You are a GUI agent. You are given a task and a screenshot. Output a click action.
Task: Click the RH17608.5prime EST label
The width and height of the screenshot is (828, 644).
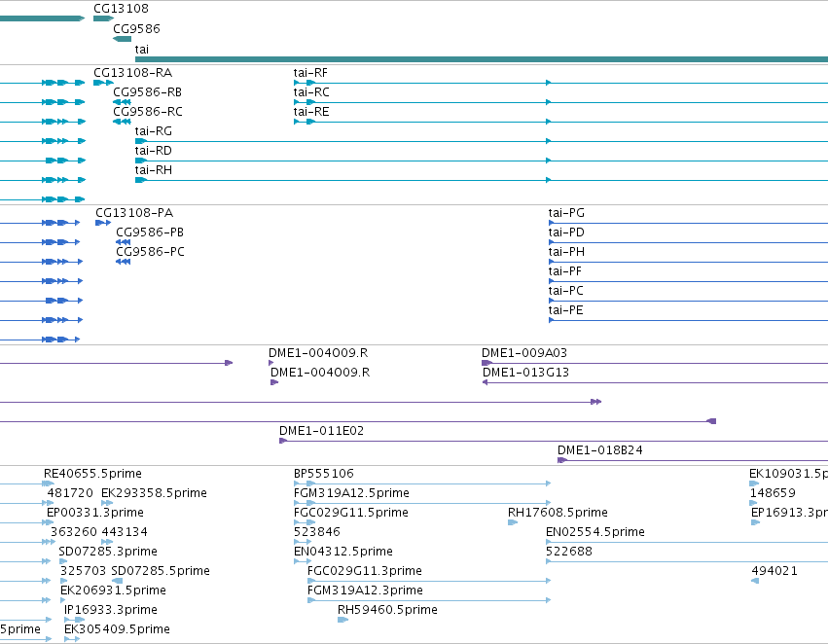click(x=558, y=513)
